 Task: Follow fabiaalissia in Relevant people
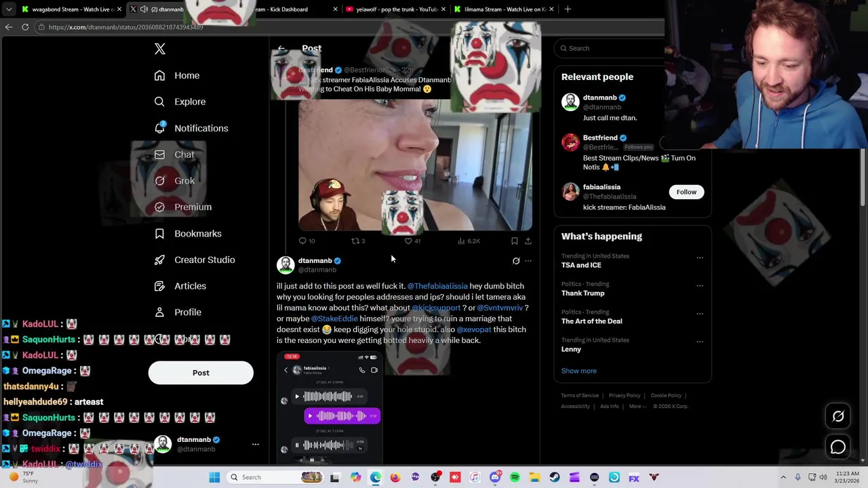(x=686, y=192)
